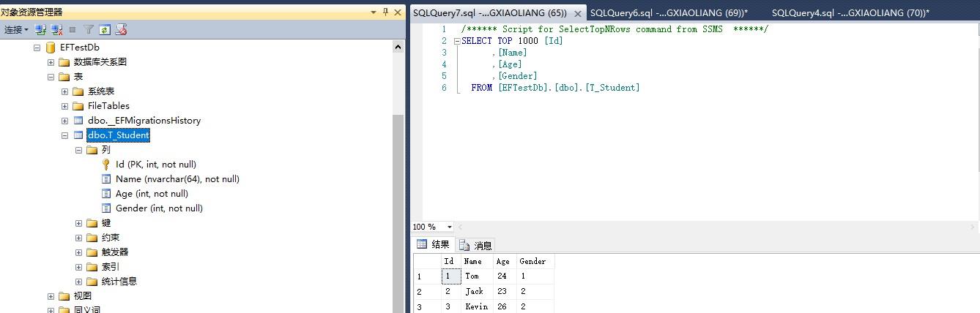Expand the dbo.__EFMigrationsHistory table
Screen dimensions: 980x313
pos(64,121)
